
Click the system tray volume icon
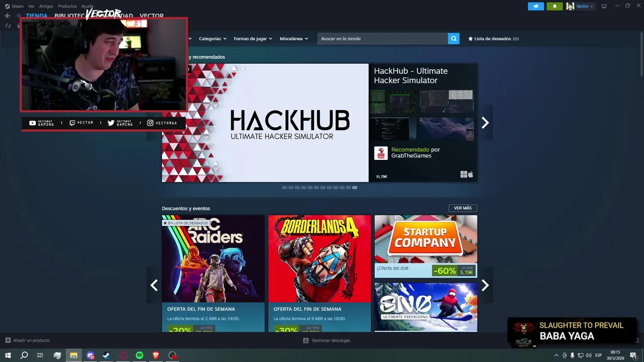pos(588,355)
